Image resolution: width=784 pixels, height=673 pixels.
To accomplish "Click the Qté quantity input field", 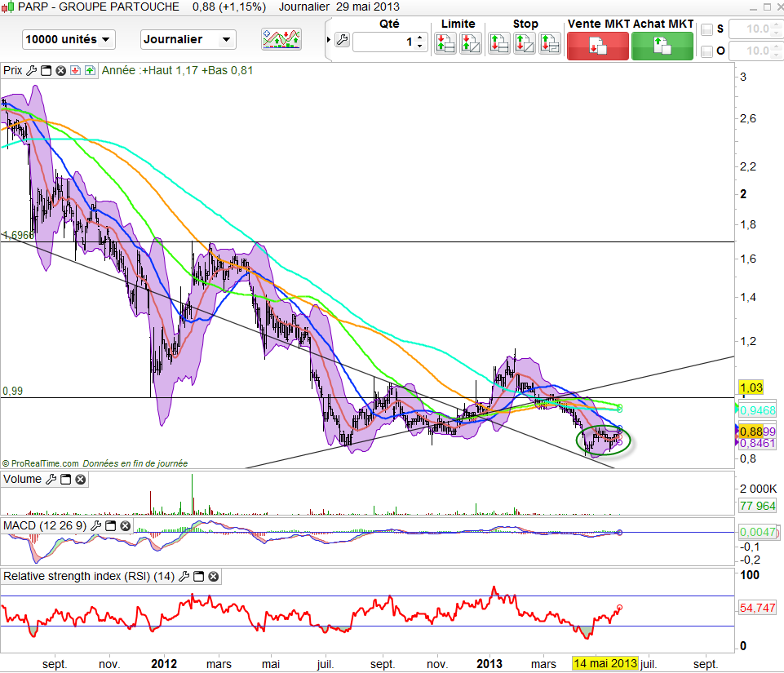I will 383,41.
